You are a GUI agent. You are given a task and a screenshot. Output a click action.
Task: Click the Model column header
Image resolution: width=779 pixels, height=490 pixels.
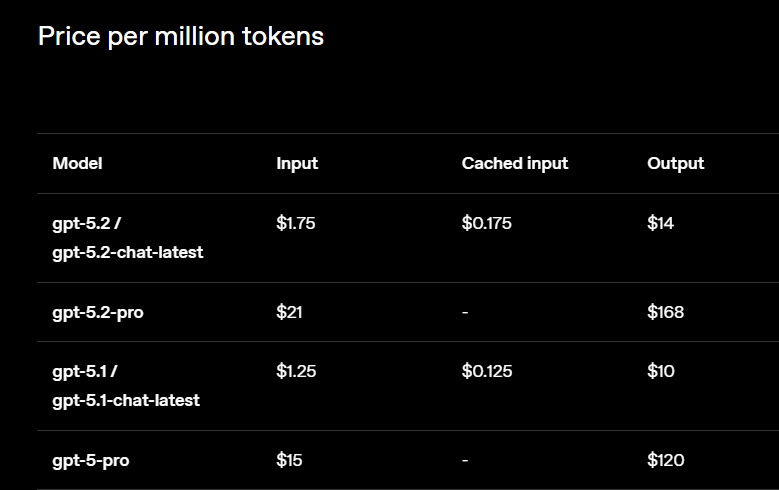pyautogui.click(x=78, y=163)
